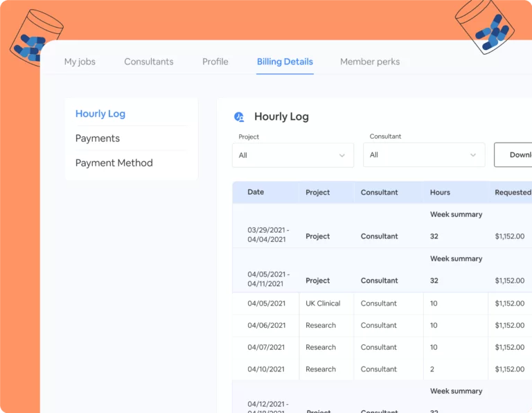The width and height of the screenshot is (532, 413).
Task: Switch to the Consultants tab
Action: coord(149,62)
